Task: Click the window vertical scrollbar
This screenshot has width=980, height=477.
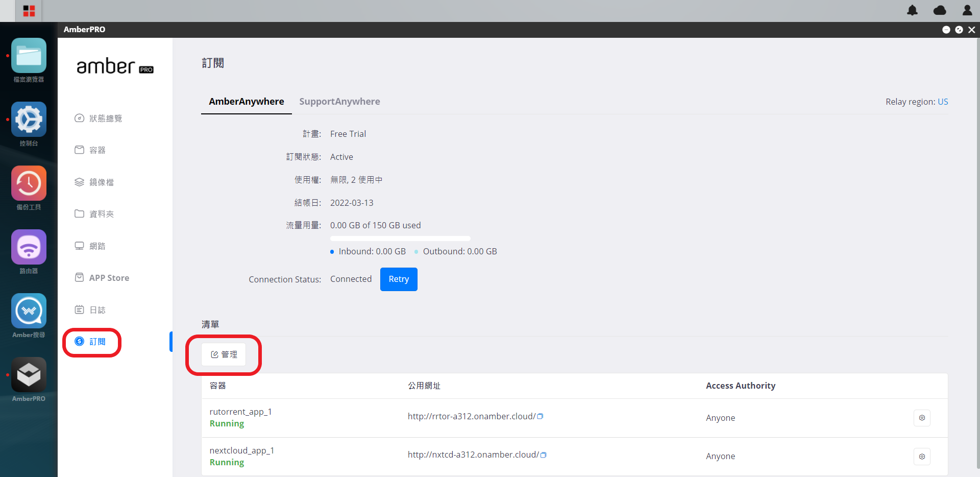Action: pos(977,253)
